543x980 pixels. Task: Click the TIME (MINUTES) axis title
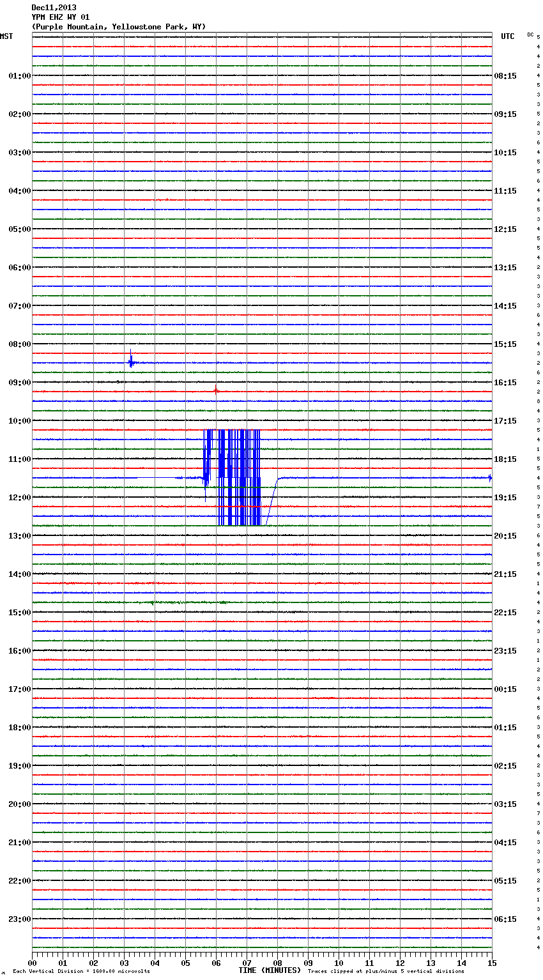point(270,970)
